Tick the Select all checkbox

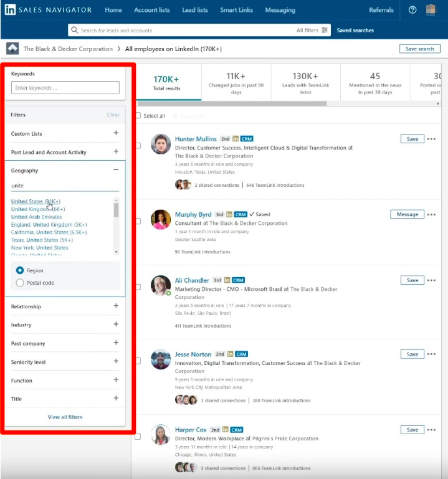pos(138,115)
